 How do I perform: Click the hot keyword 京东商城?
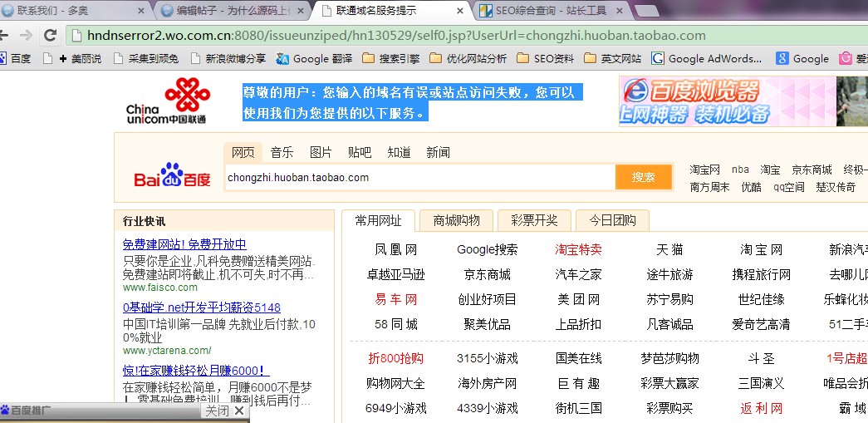pyautogui.click(x=812, y=170)
